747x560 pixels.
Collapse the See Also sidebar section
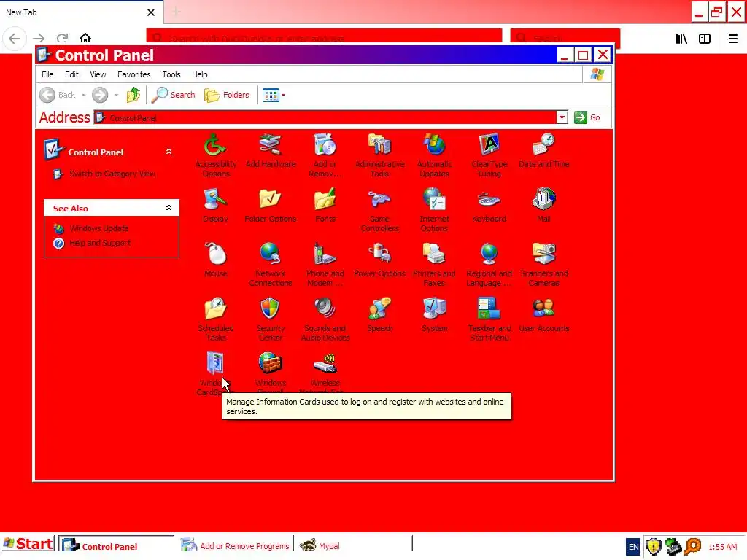[169, 208]
